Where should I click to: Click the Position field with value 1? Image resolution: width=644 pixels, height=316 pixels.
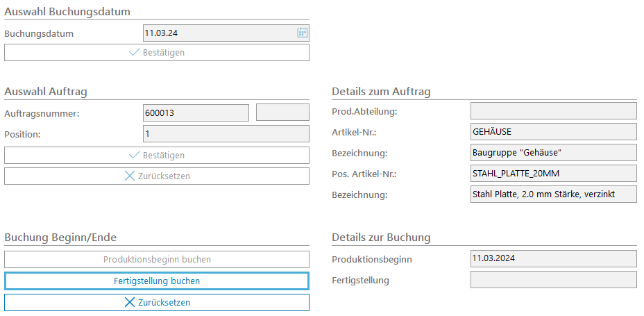point(226,133)
